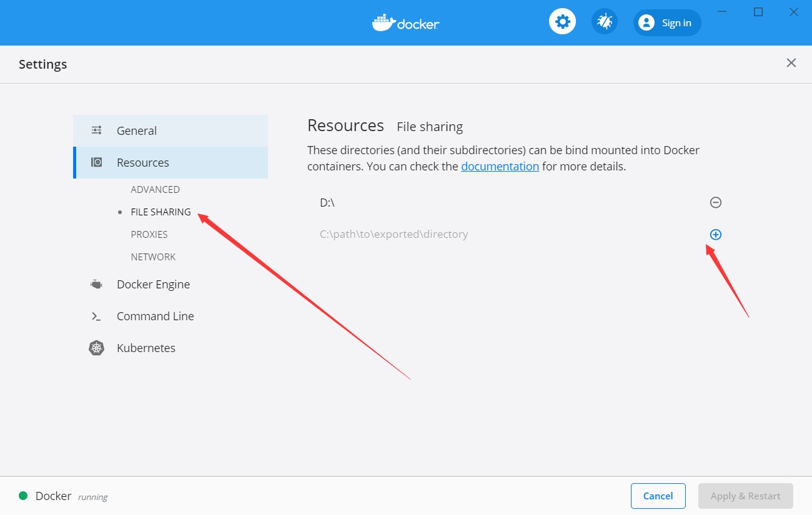Close the Settings panel with X

tap(791, 63)
